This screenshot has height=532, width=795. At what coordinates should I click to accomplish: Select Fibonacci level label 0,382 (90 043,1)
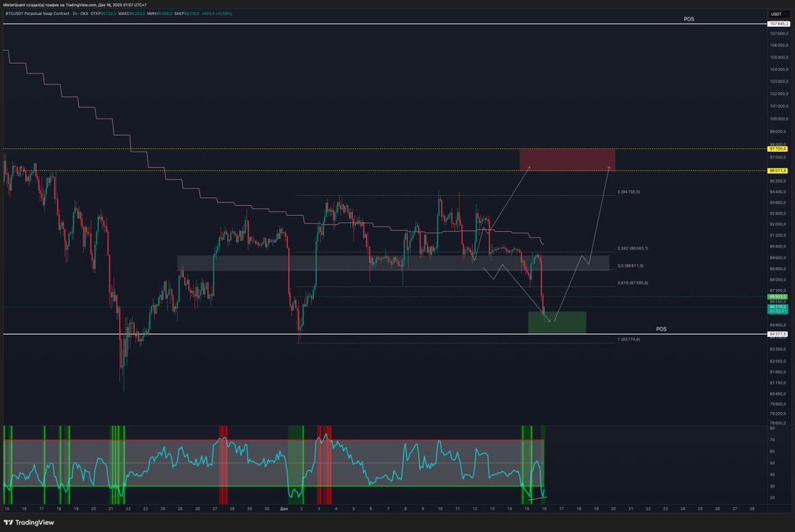pyautogui.click(x=633, y=248)
